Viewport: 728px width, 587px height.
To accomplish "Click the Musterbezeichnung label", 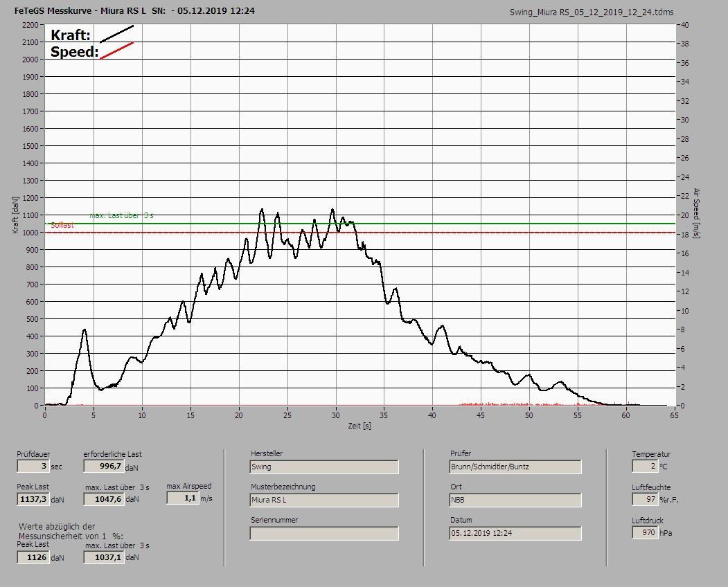I will pyautogui.click(x=283, y=487).
